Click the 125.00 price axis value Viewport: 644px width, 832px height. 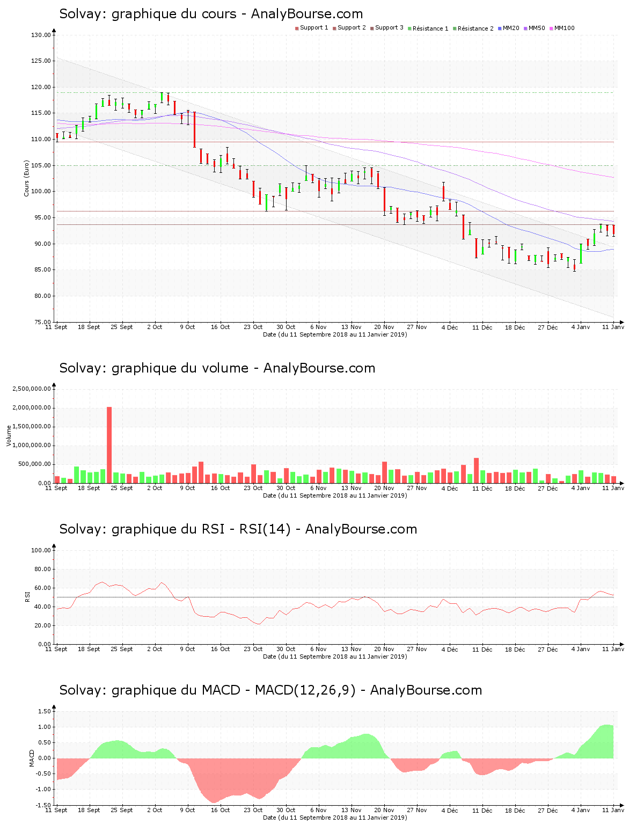click(x=41, y=61)
